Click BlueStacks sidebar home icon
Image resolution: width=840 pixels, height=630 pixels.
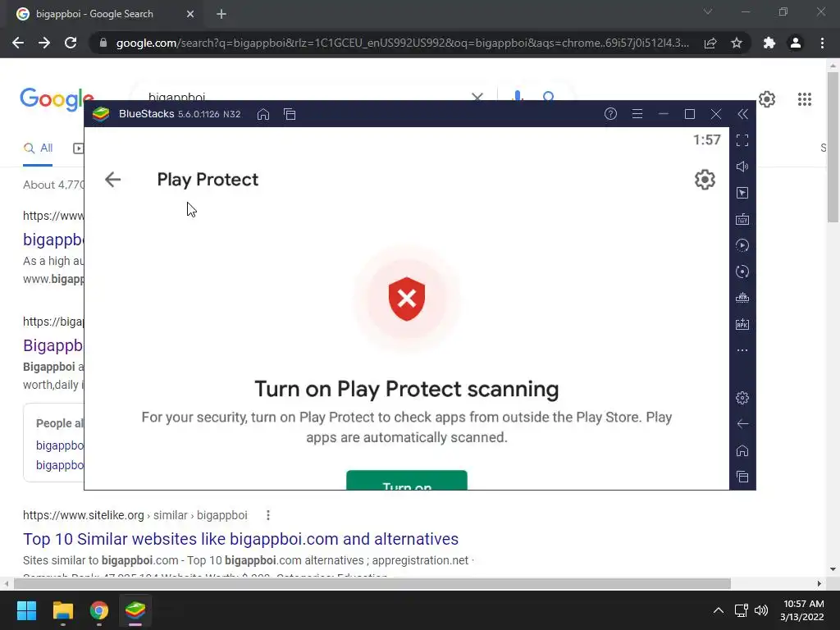coord(742,450)
